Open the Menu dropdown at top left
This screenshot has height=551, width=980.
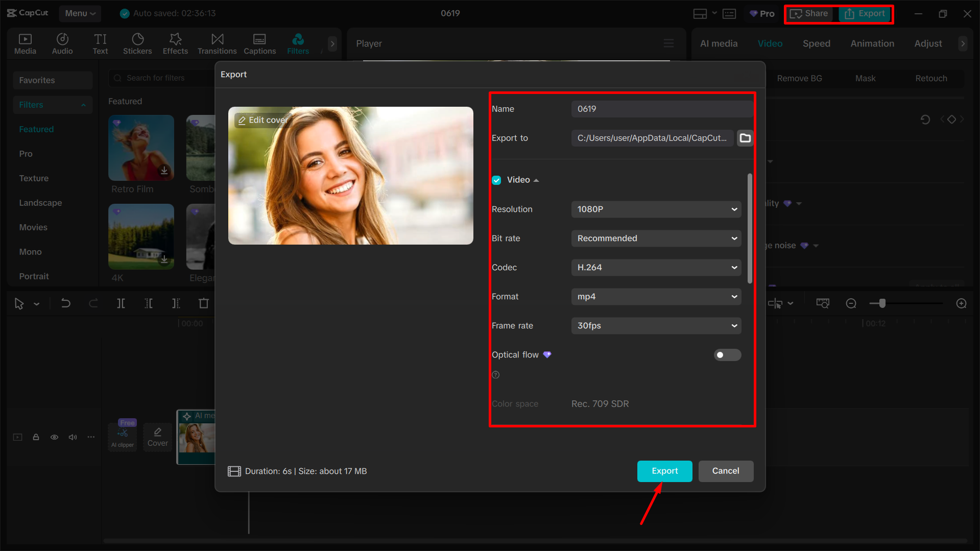click(x=80, y=13)
